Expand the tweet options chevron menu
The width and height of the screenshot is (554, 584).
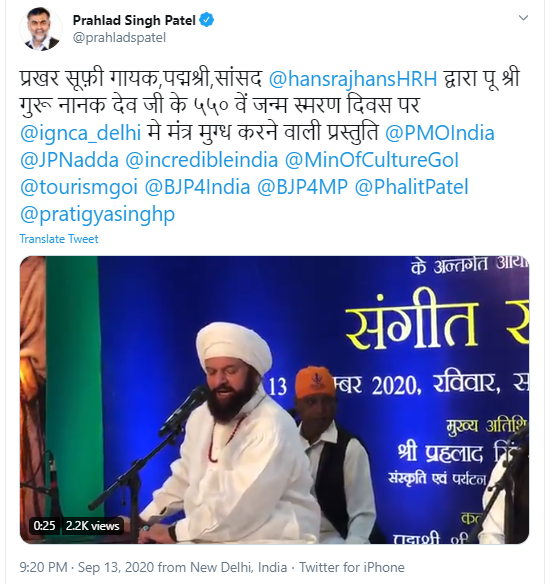tap(523, 18)
